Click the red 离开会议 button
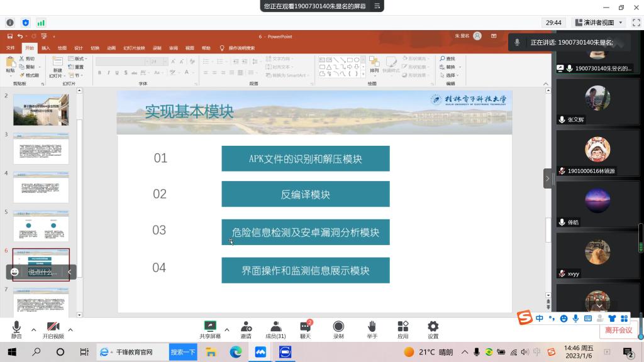Image resolution: width=644 pixels, height=362 pixels. point(618,330)
